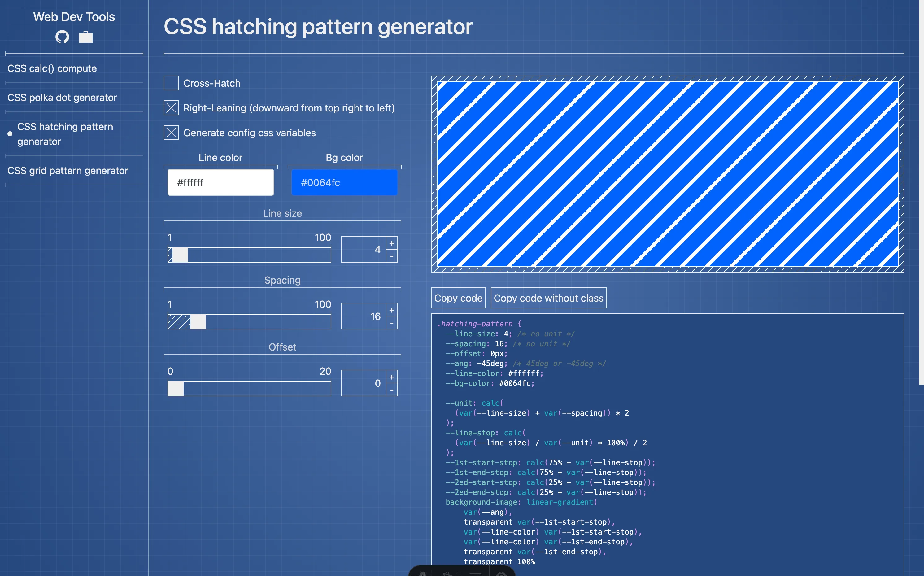Focus the Offset number field
This screenshot has height=576, width=924.
tap(364, 383)
